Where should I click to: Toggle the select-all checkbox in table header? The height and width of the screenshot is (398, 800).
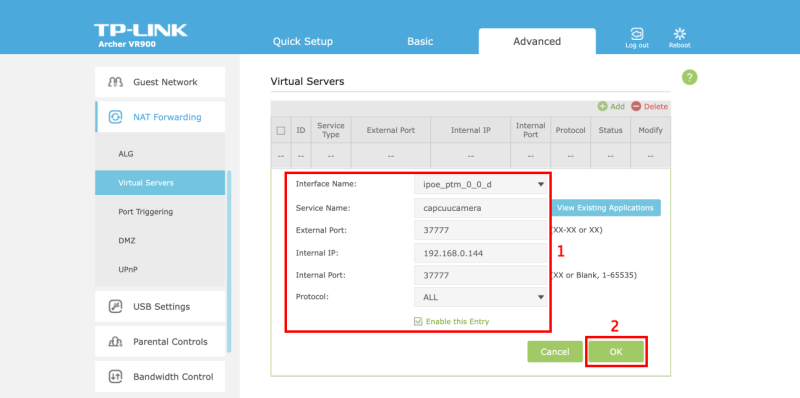coord(281,131)
